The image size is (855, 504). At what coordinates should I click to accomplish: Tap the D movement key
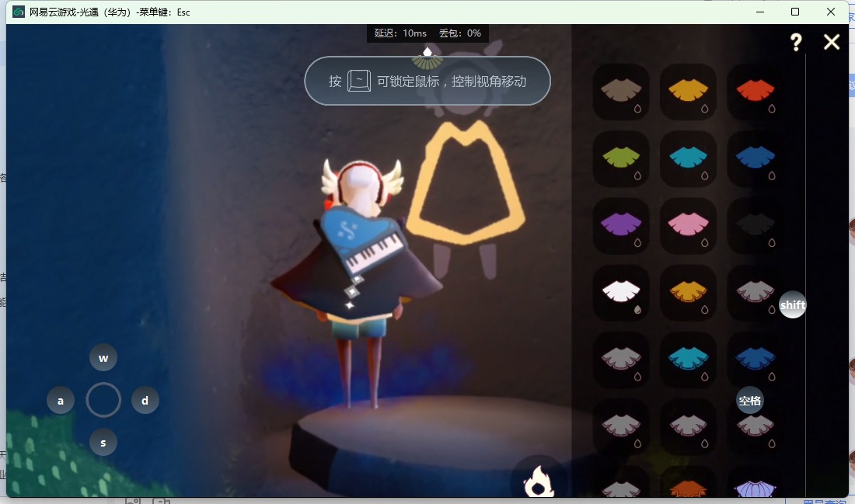[145, 401]
